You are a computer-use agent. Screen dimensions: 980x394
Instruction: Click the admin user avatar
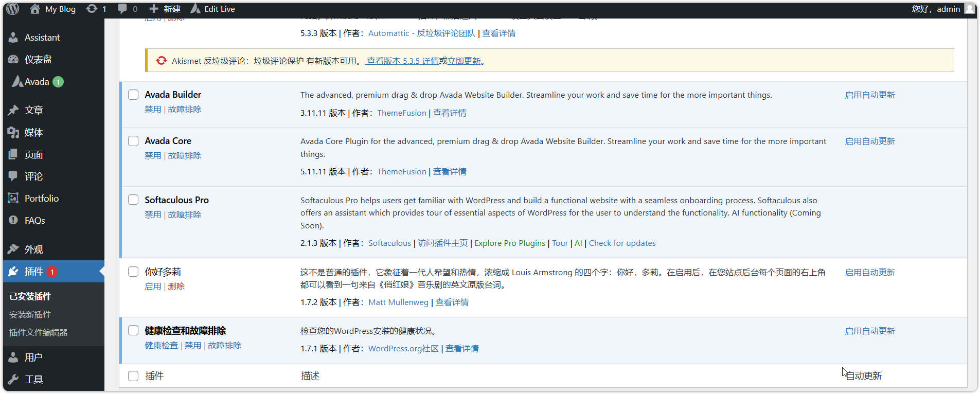tap(969, 9)
